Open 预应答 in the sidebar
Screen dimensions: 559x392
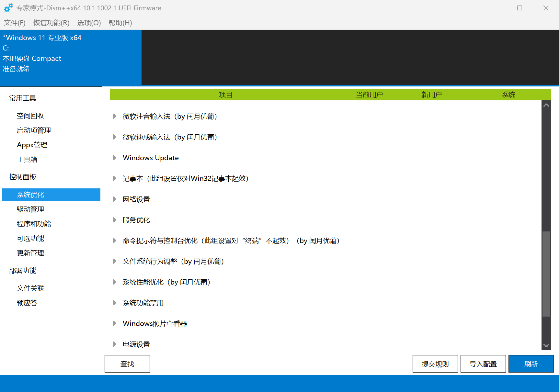tap(27, 303)
